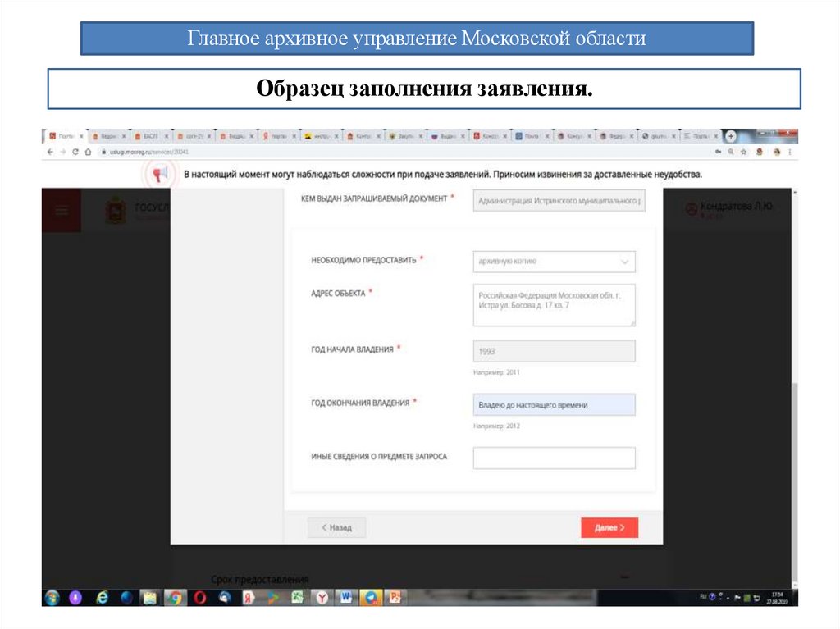The image size is (840, 629).
Task: Open a new browser tab with plus
Action: pyautogui.click(x=730, y=136)
